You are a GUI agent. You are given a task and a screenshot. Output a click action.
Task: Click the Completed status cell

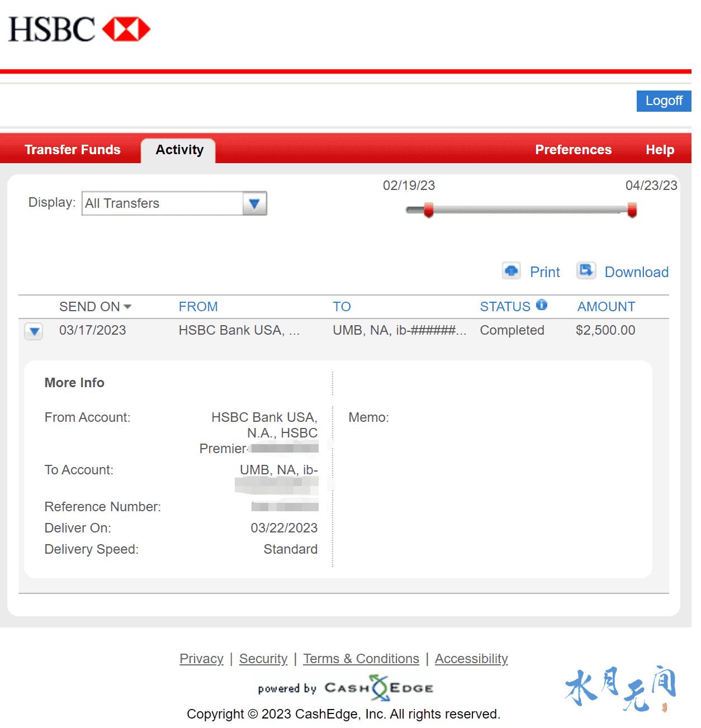[512, 330]
